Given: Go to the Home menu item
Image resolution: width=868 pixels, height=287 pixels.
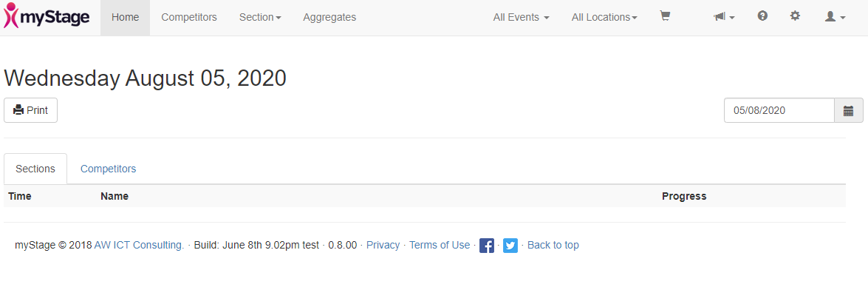Looking at the screenshot, I should click(125, 17).
